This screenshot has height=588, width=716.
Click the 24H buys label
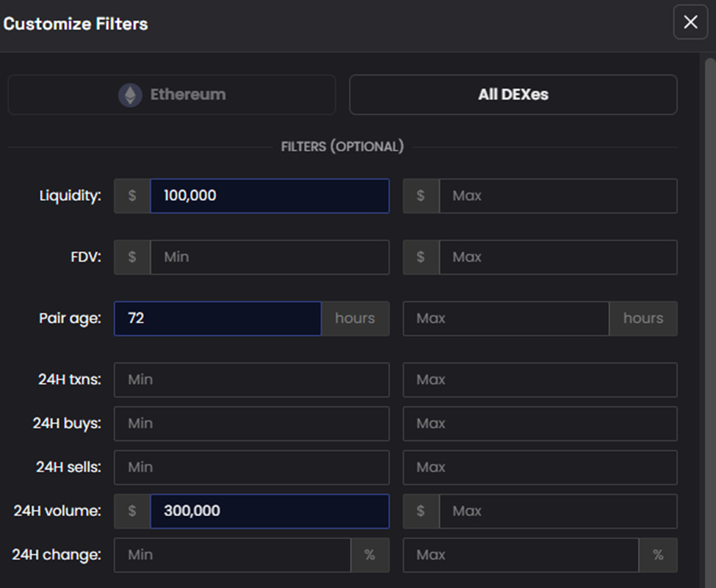[x=67, y=424]
